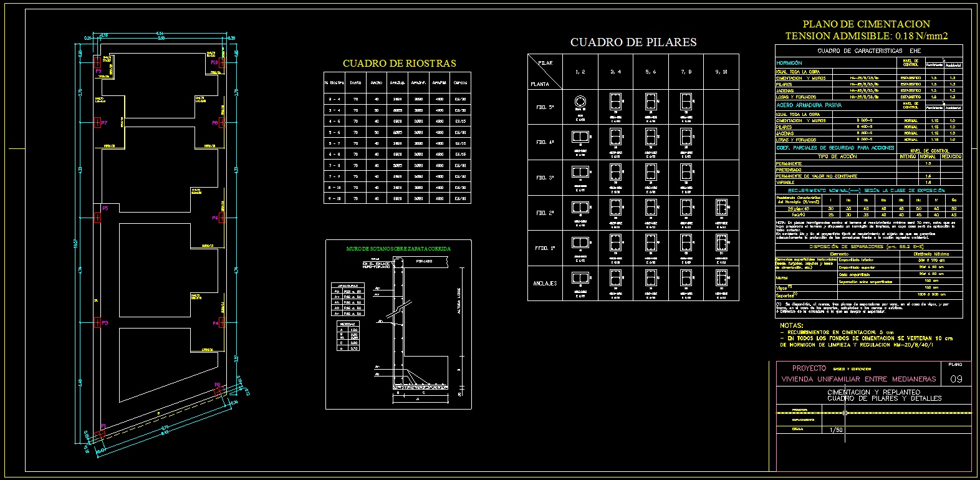Click the pillar column header 3, 4
The image size is (980, 480).
tap(615, 72)
